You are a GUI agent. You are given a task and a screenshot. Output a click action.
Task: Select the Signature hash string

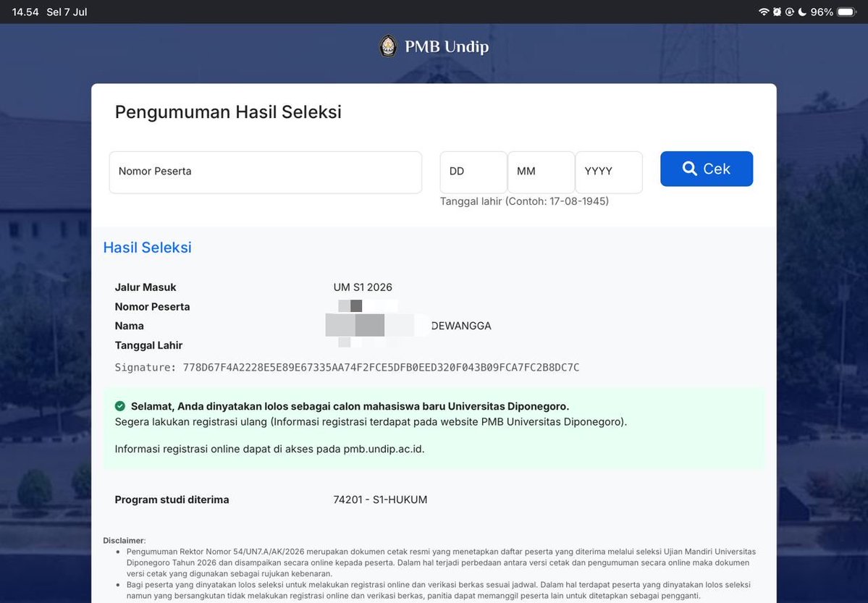[381, 368]
